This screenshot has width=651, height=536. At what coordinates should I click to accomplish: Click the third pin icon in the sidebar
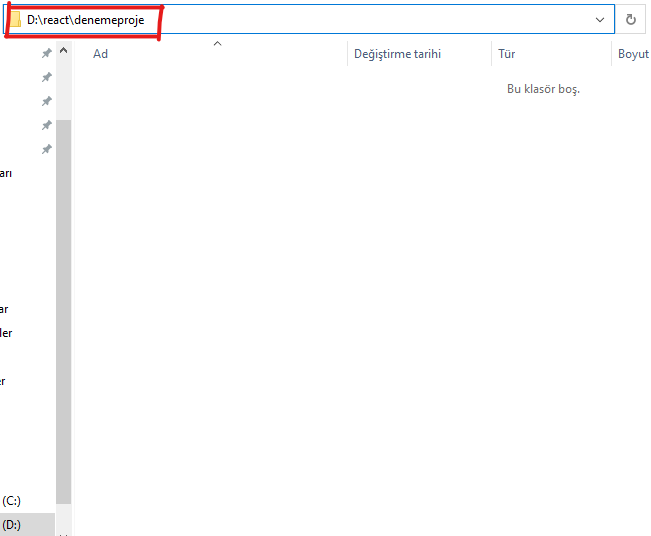[x=46, y=101]
